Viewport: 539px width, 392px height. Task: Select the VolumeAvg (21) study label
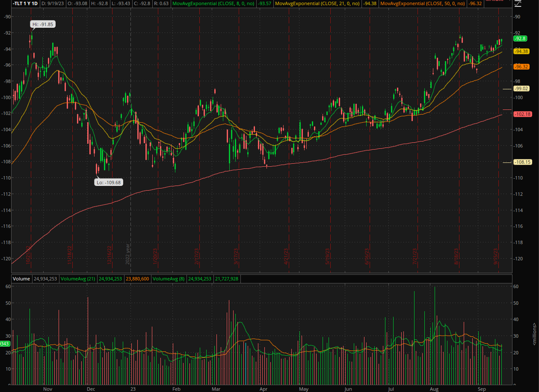78,279
